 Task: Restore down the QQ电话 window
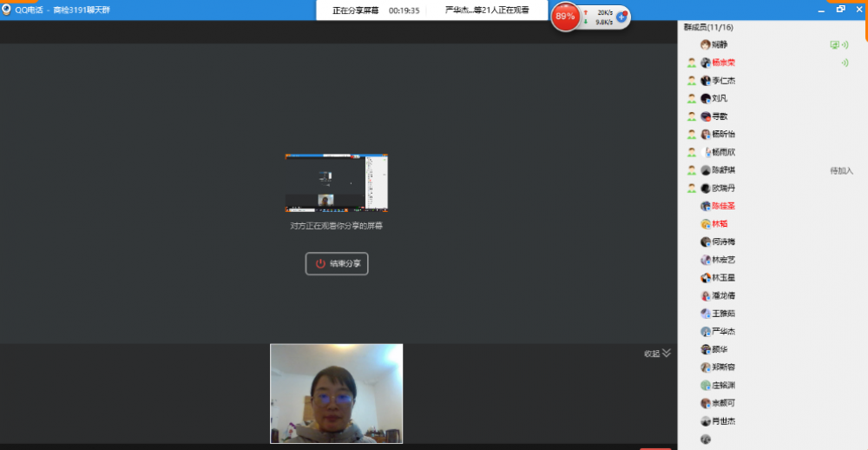click(x=841, y=9)
